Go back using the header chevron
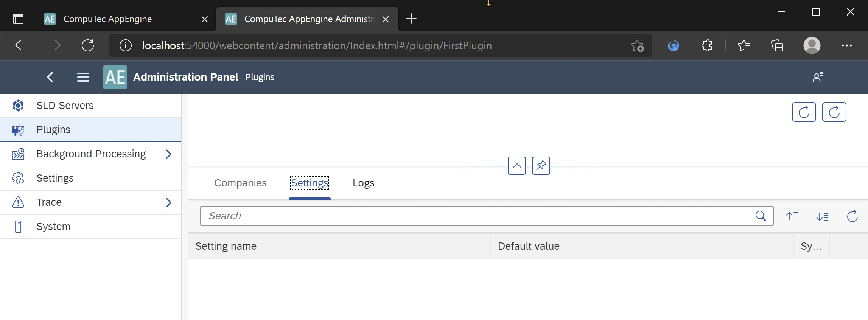The image size is (868, 320). pos(50,77)
